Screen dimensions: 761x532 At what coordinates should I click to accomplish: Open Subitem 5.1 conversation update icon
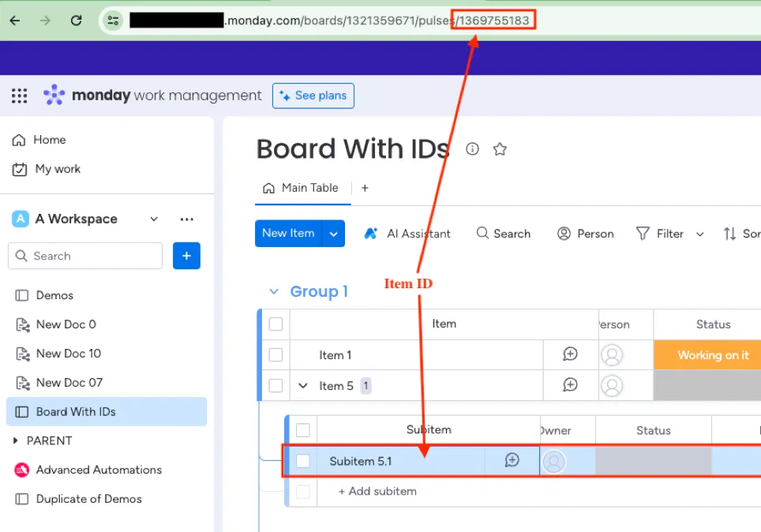coord(512,459)
